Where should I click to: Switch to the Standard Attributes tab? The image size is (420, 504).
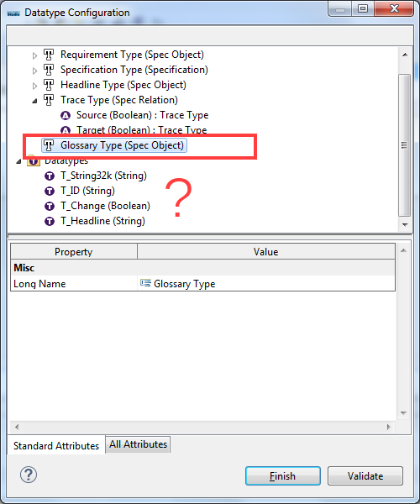56,445
